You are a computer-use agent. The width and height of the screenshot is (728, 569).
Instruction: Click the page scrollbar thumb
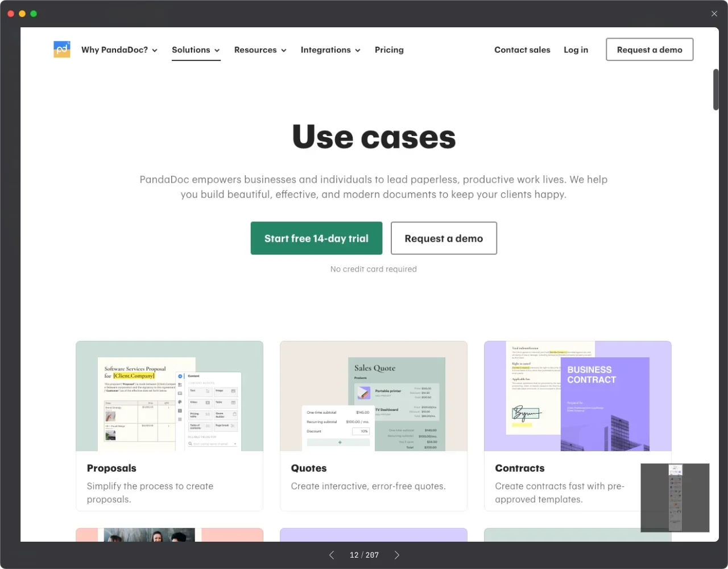715,89
